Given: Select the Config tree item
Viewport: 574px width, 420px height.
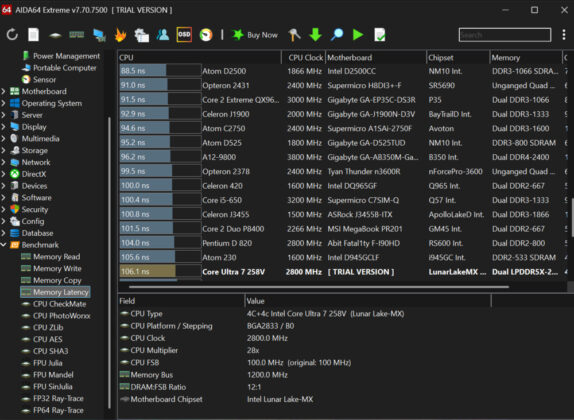Looking at the screenshot, I should coord(27,221).
